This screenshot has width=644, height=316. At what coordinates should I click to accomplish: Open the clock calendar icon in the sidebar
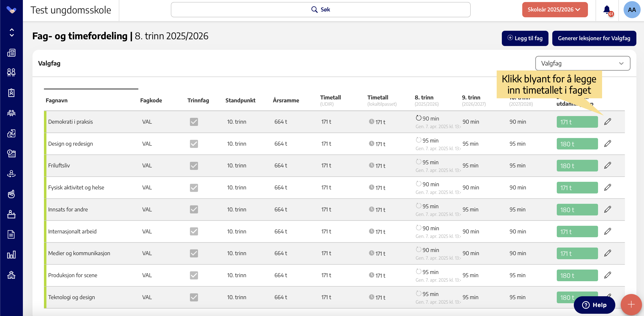pyautogui.click(x=11, y=153)
